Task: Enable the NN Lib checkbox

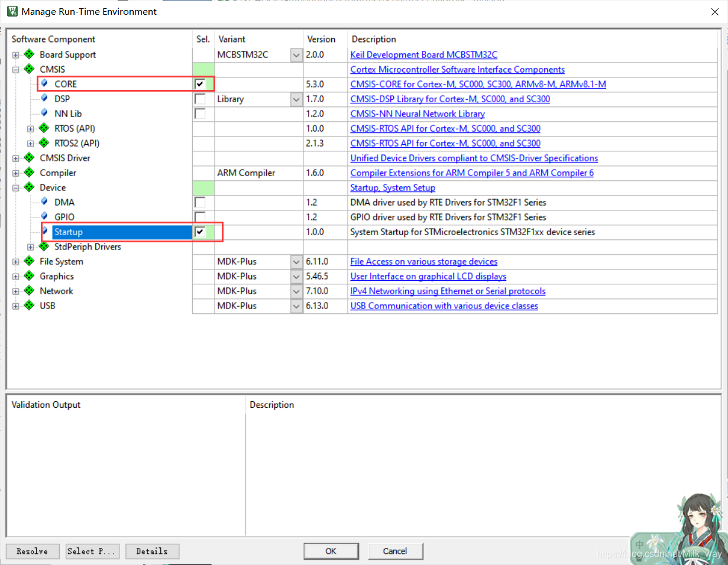Action: point(200,113)
